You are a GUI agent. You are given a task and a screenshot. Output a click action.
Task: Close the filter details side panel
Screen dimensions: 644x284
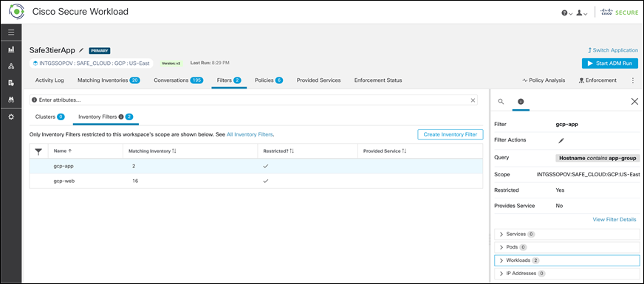click(634, 101)
